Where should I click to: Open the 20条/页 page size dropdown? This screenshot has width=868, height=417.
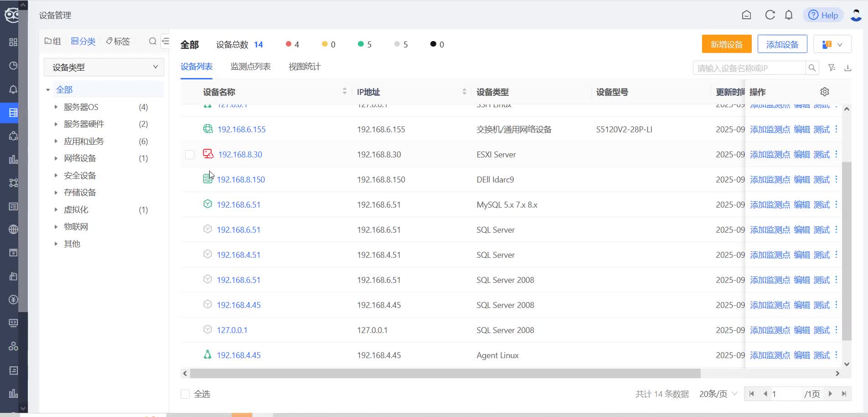click(718, 394)
